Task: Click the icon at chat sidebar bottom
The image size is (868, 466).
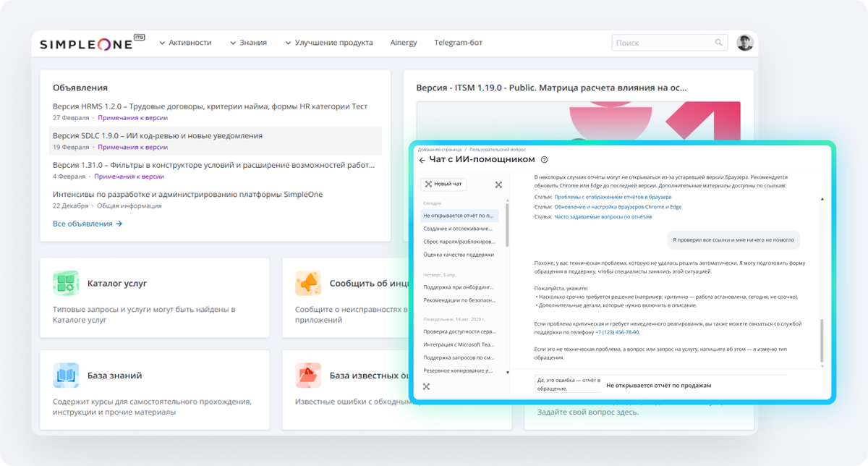Action: (426, 386)
